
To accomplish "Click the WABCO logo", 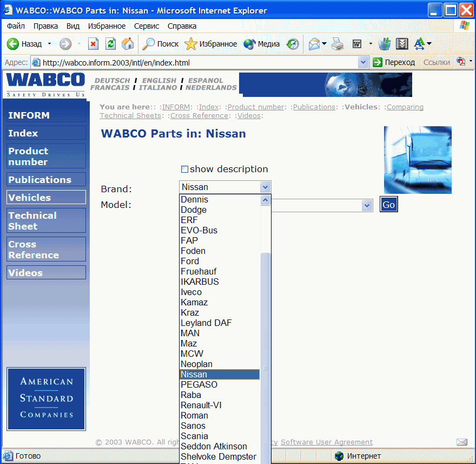I will (x=45, y=84).
